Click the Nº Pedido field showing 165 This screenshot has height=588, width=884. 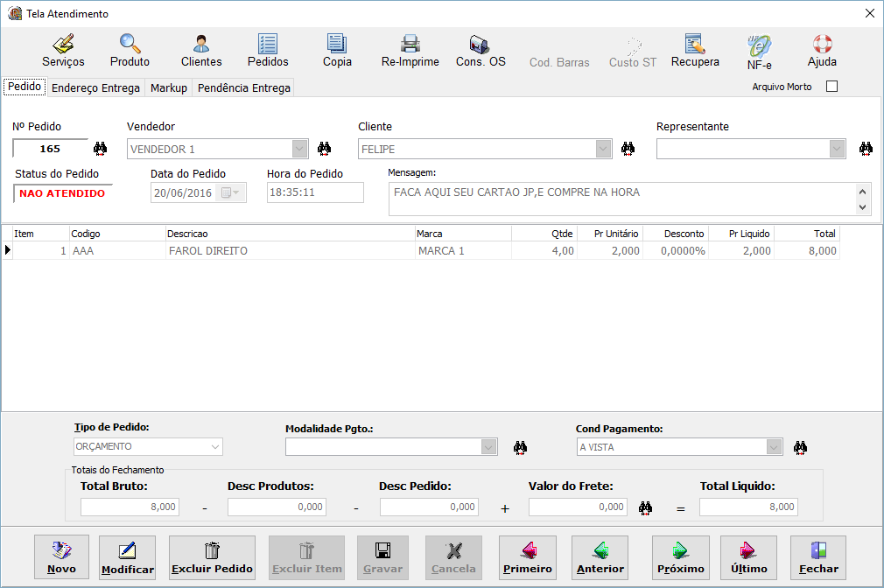50,149
